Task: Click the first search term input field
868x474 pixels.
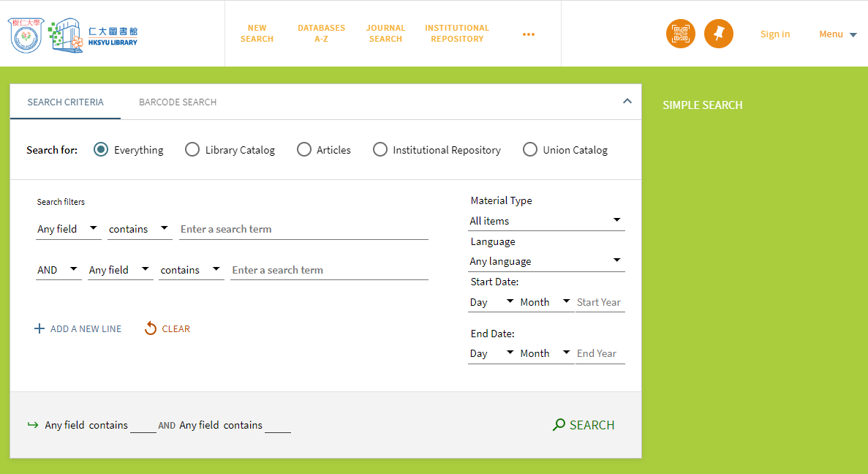Action: point(303,229)
